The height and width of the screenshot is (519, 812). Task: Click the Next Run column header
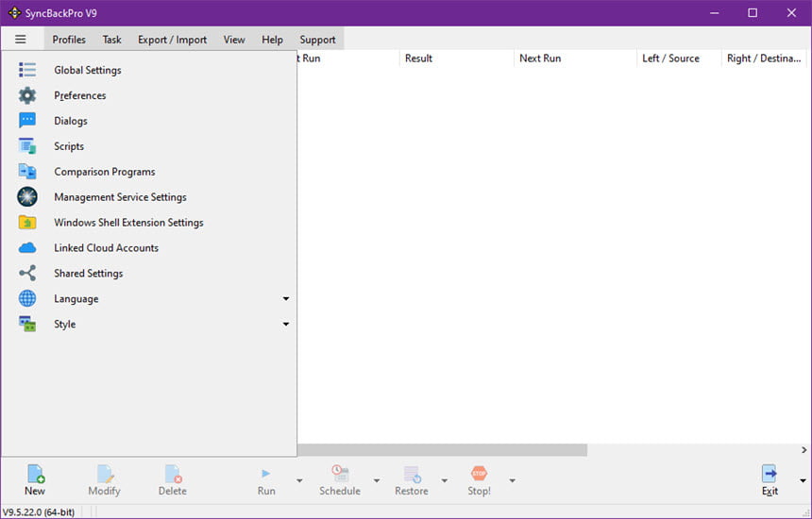pyautogui.click(x=575, y=58)
